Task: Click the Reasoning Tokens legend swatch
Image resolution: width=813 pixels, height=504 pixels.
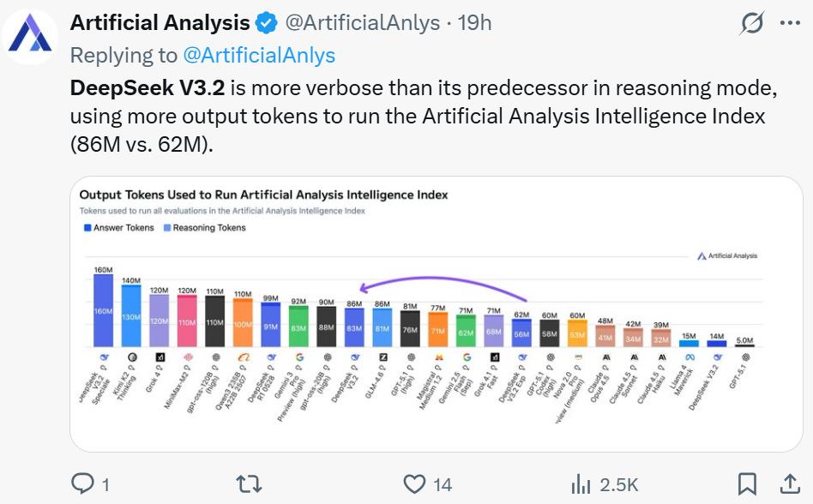Action: [167, 228]
